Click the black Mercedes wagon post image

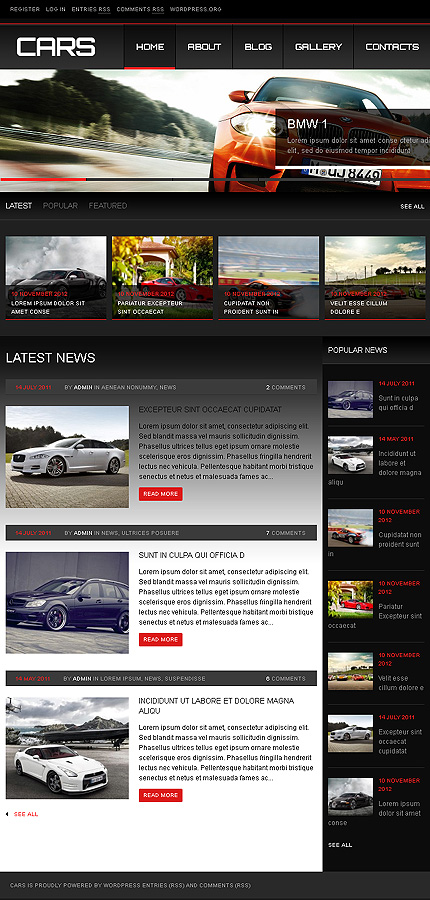pyautogui.click(x=67, y=603)
